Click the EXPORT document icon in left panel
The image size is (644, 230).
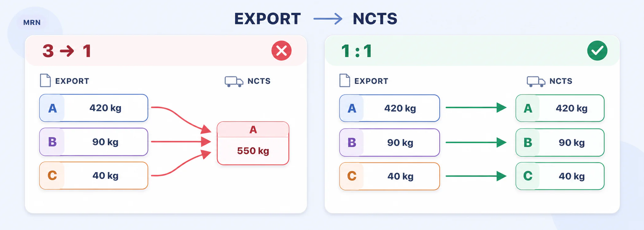point(45,80)
